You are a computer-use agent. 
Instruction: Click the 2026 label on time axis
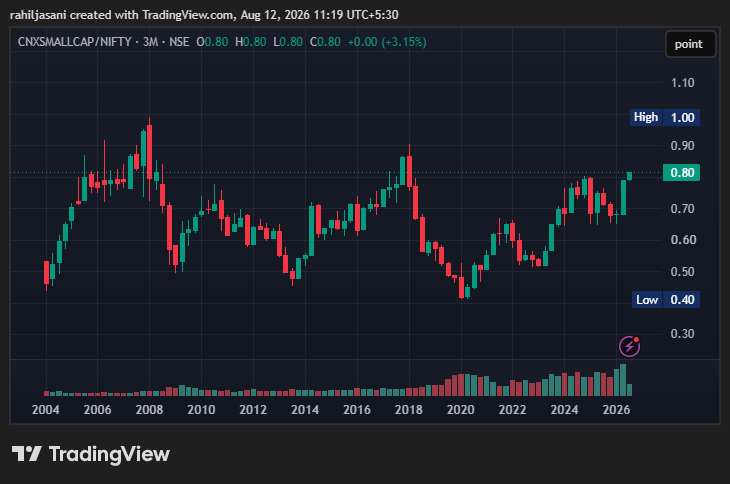point(616,410)
